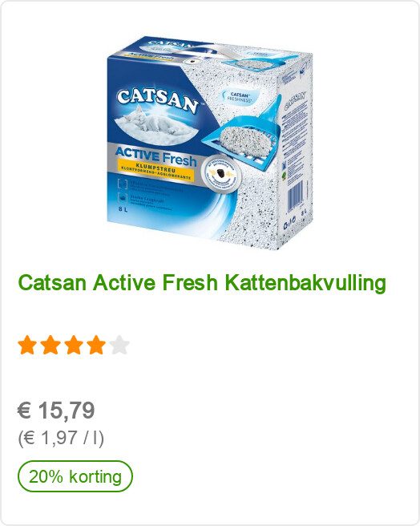Viewport: 420px width, 526px height.
Task: Click the (€ 1,97 / l) unit price
Action: [61, 438]
